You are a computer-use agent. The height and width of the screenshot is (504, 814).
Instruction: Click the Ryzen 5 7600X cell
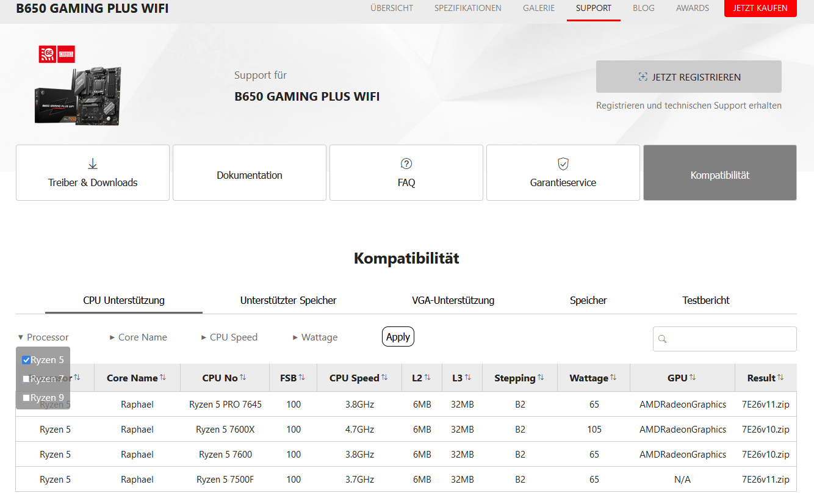point(225,430)
